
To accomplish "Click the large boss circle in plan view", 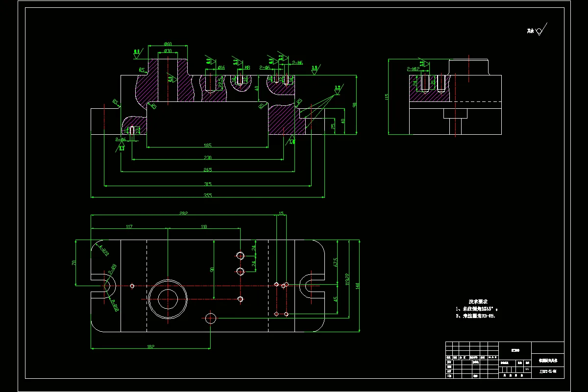I will [x=168, y=300].
